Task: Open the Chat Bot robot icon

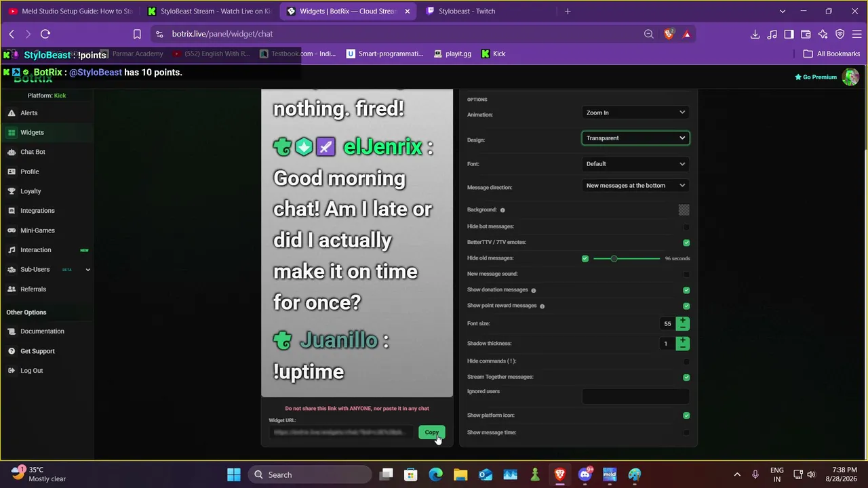Action: click(12, 152)
